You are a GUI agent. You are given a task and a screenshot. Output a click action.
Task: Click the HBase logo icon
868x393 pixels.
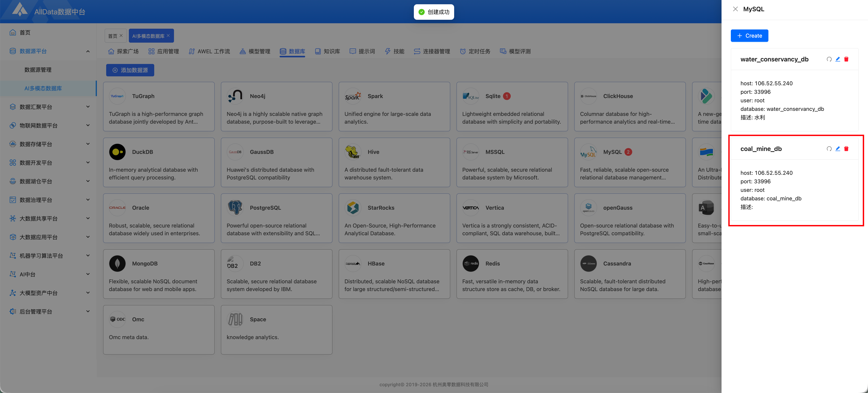[353, 264]
